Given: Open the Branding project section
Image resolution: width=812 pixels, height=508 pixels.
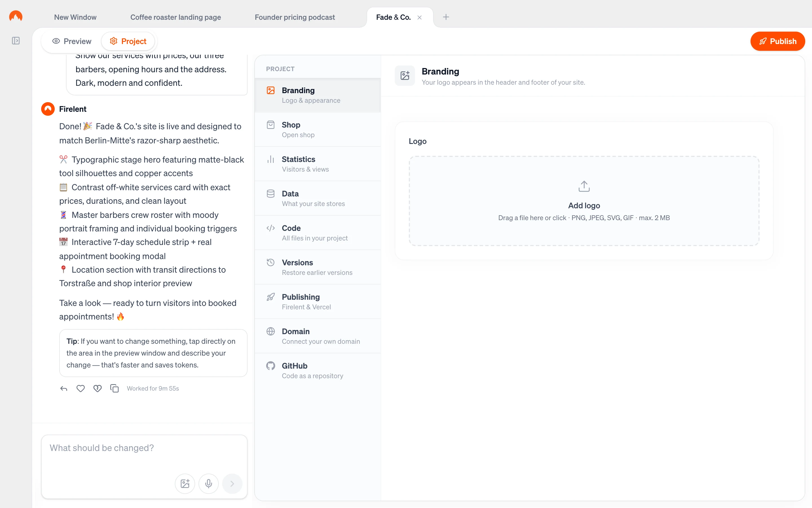Looking at the screenshot, I should pyautogui.click(x=318, y=95).
